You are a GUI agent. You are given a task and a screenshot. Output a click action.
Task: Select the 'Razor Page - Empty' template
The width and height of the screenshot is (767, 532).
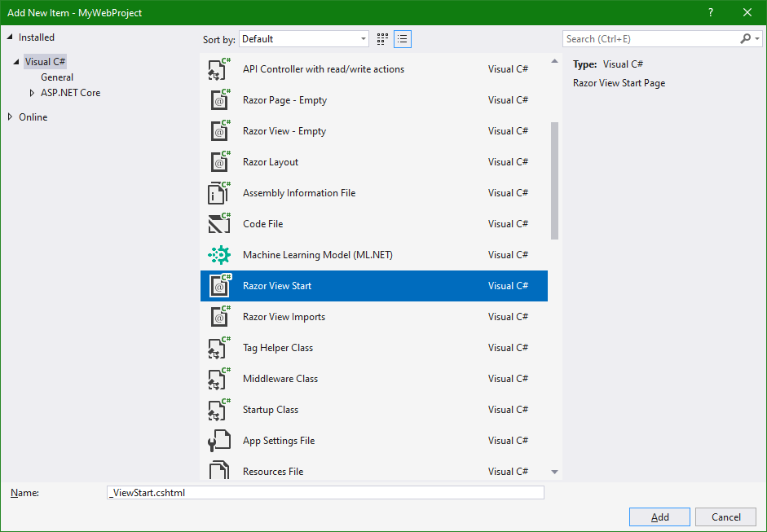(x=373, y=100)
